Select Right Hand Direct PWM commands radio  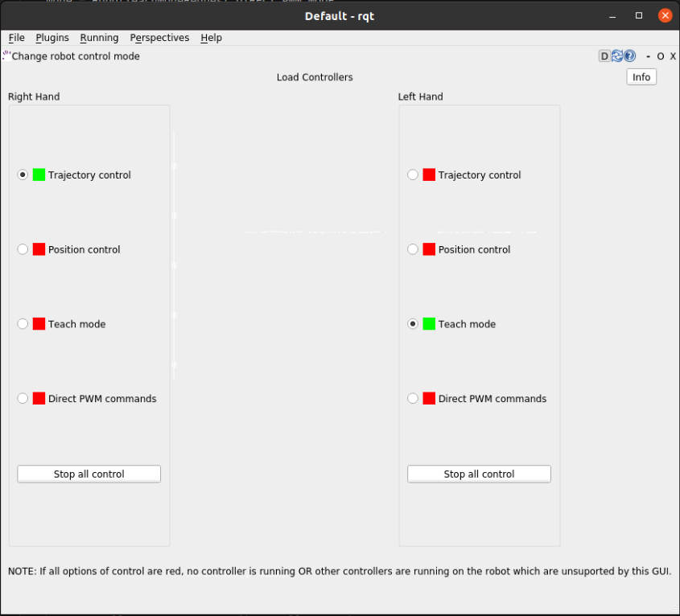pos(23,398)
